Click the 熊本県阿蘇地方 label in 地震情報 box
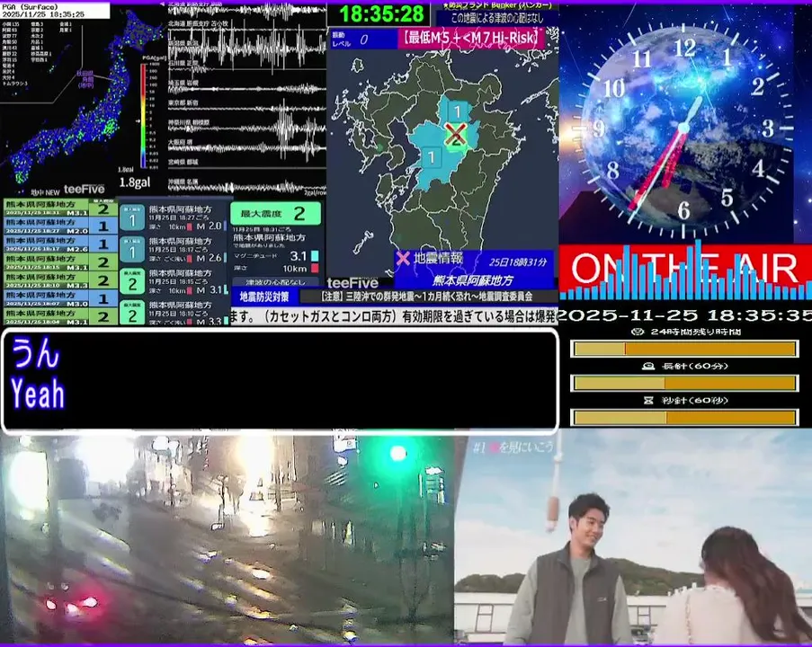The image size is (812, 647). pos(472,280)
